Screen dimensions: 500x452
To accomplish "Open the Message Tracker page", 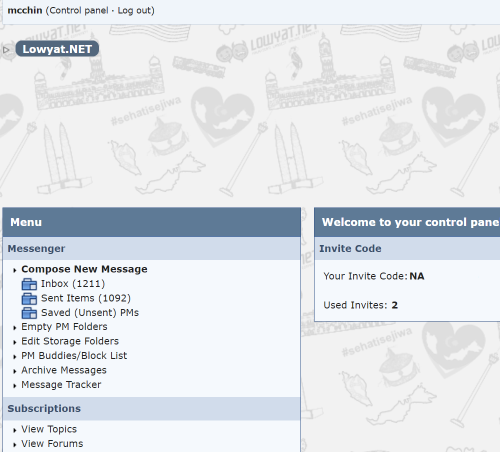I will 61,385.
